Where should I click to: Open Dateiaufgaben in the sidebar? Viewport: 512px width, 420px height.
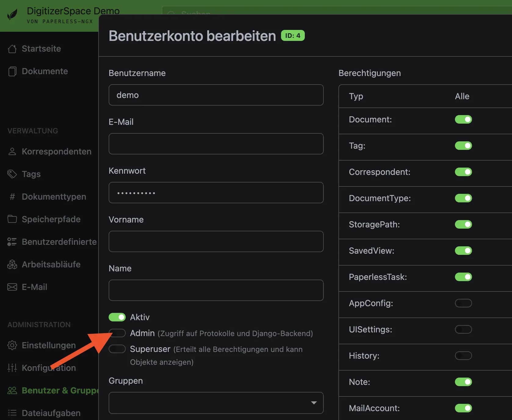[x=51, y=413]
